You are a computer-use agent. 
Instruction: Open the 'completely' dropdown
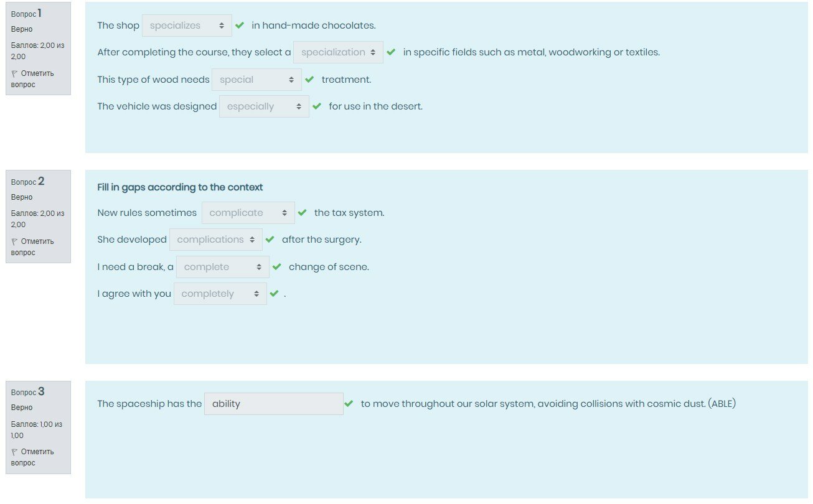pyautogui.click(x=220, y=294)
